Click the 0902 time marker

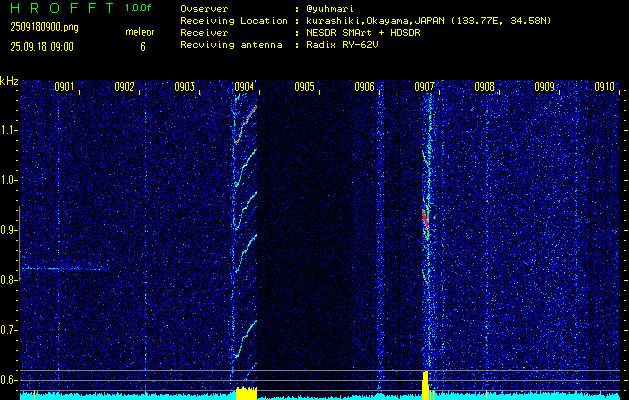click(124, 87)
